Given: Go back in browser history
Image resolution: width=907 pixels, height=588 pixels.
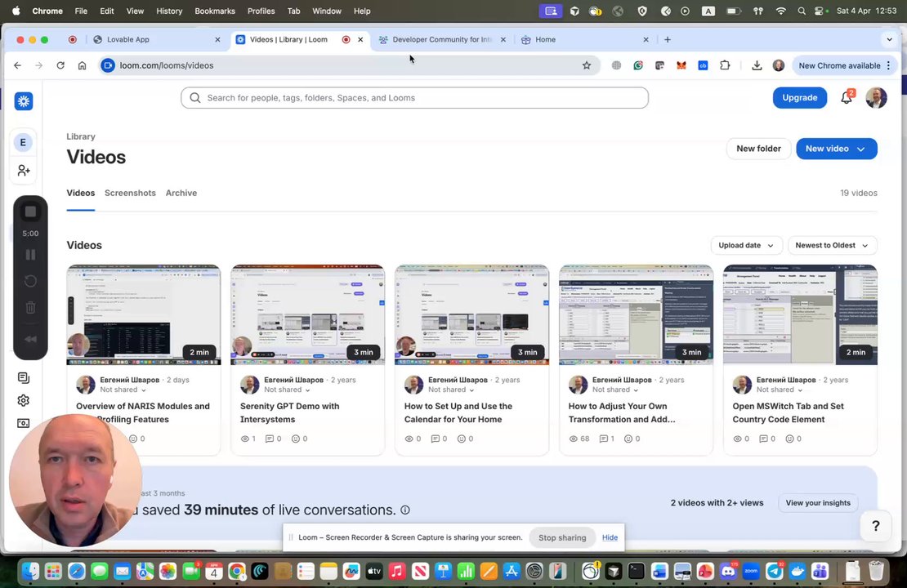Looking at the screenshot, I should click(17, 65).
